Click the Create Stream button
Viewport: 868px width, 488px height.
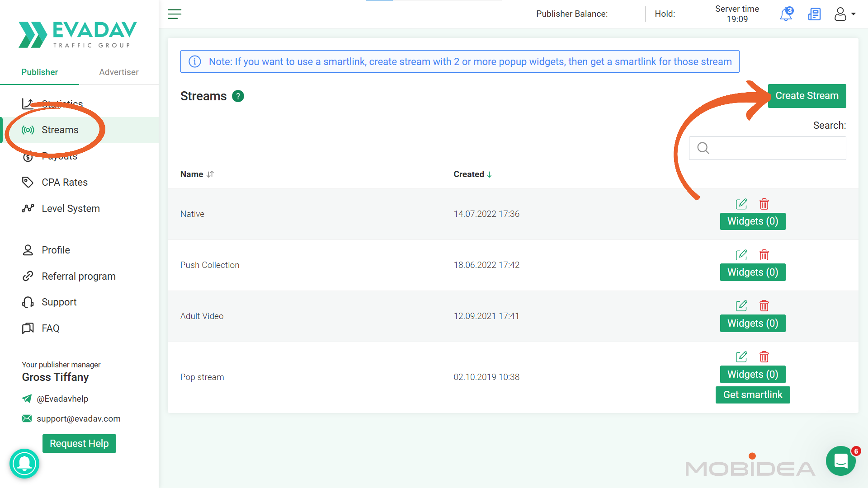pos(807,96)
